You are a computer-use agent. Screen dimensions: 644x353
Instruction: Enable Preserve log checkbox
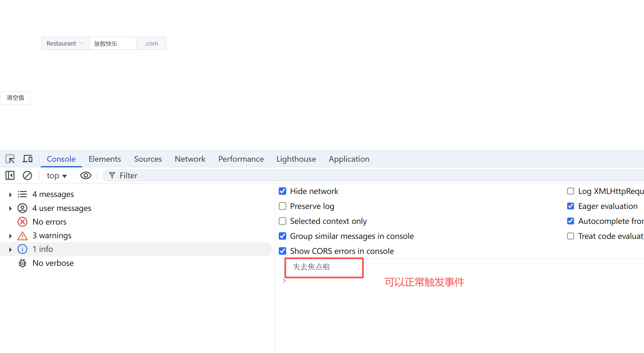coord(282,206)
